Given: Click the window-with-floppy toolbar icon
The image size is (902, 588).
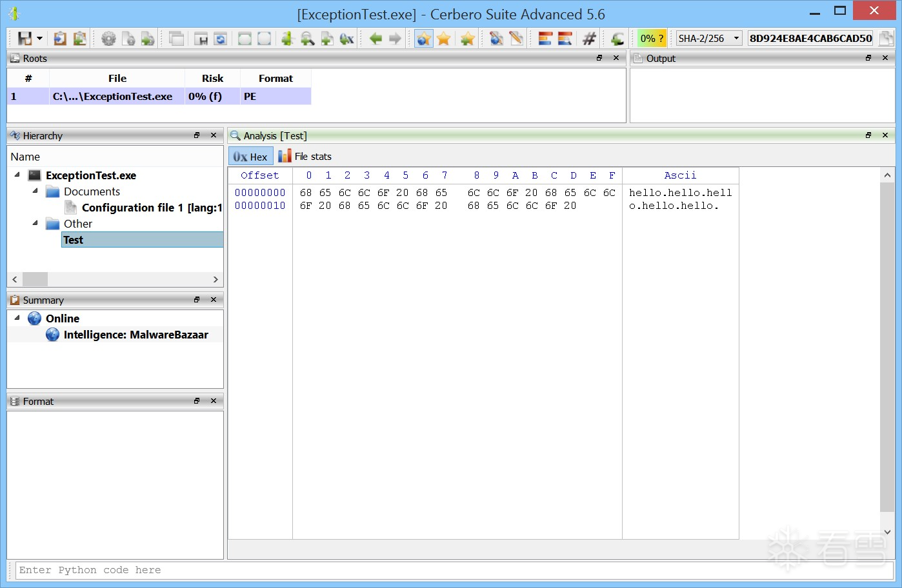Looking at the screenshot, I should [201, 39].
